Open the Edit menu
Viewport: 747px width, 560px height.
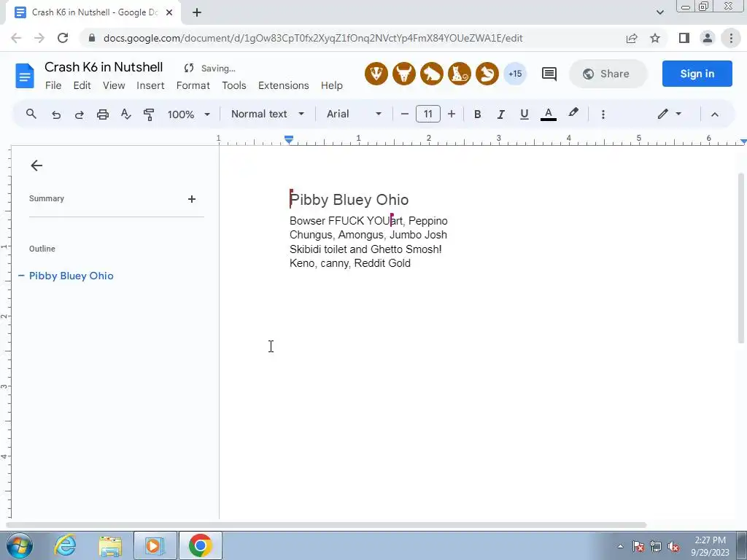(x=82, y=85)
